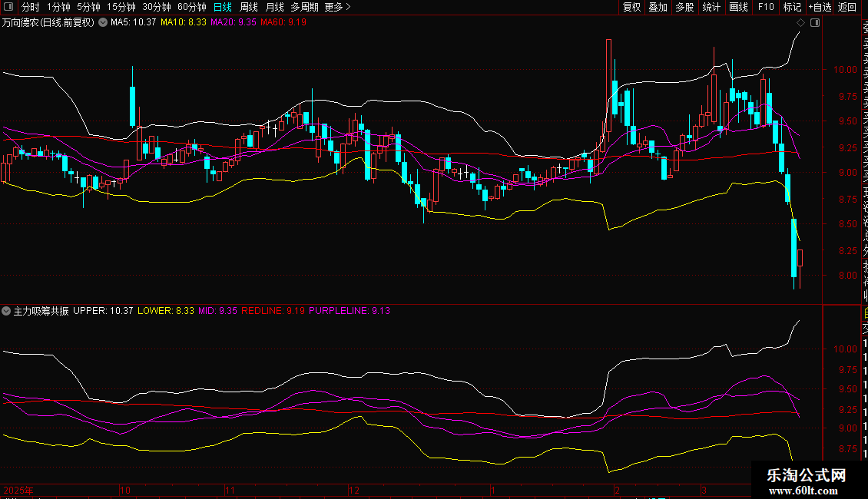Open the 多周期 multi-period view
868x499 pixels.
coord(304,7)
